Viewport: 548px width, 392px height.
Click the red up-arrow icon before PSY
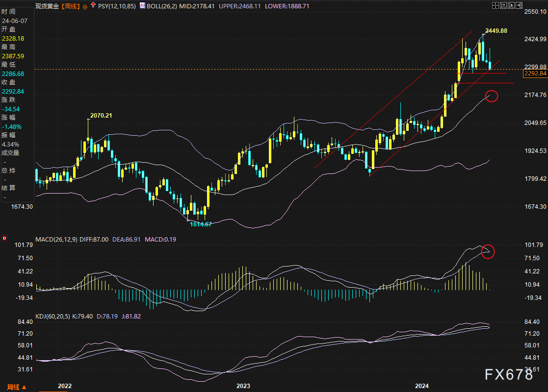pyautogui.click(x=93, y=6)
